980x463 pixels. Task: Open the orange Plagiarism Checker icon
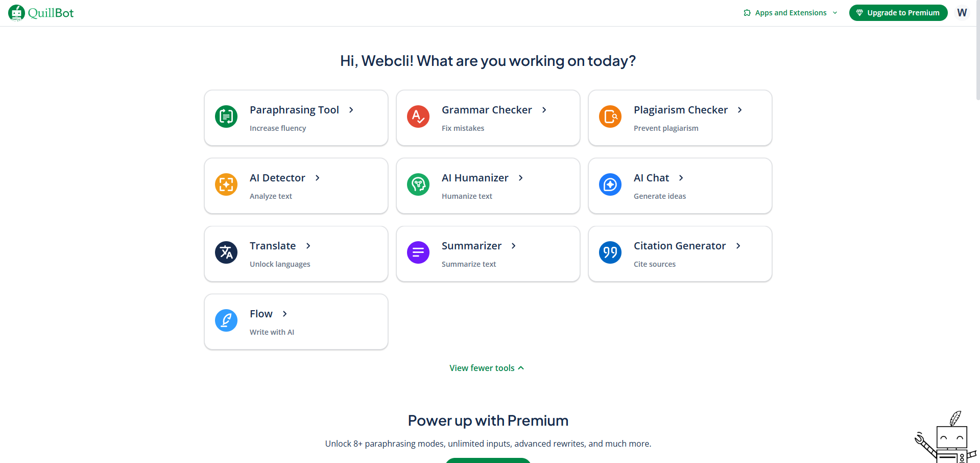[610, 117]
